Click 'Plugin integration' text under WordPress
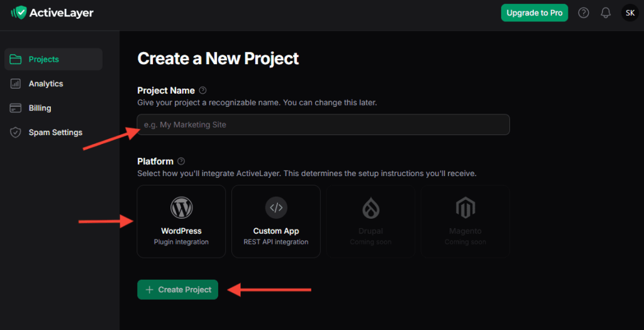 [x=181, y=242]
